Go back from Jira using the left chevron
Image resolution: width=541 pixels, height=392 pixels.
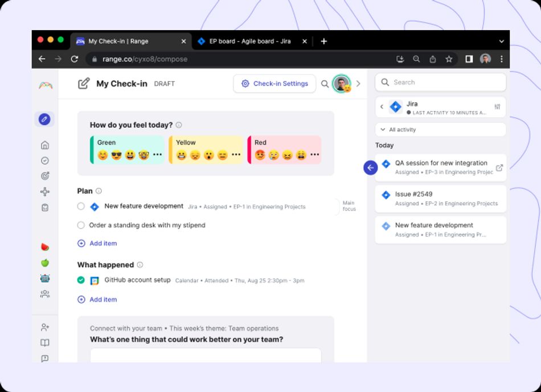[382, 106]
